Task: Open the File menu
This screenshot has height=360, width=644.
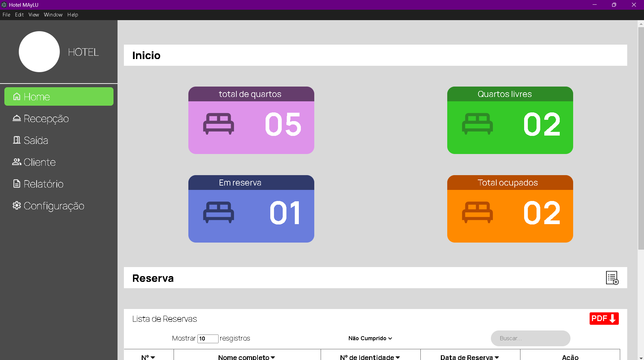Action: (x=6, y=15)
